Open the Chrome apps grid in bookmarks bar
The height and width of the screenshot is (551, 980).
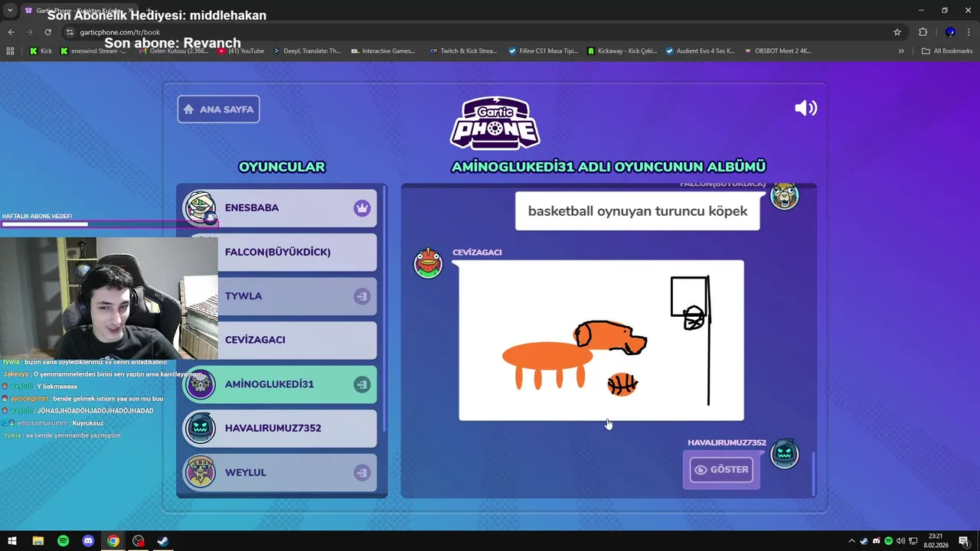click(10, 51)
